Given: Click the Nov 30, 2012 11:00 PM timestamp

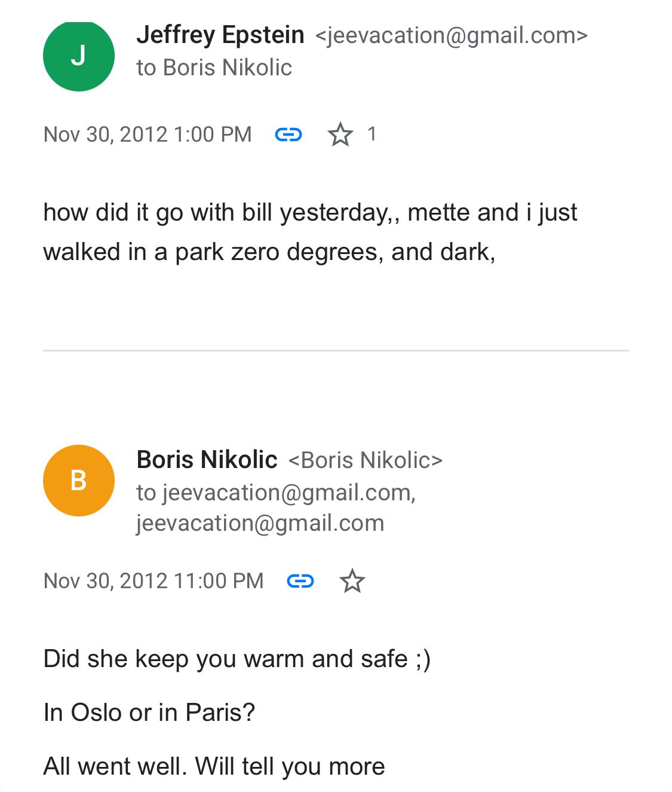Looking at the screenshot, I should coord(154,581).
